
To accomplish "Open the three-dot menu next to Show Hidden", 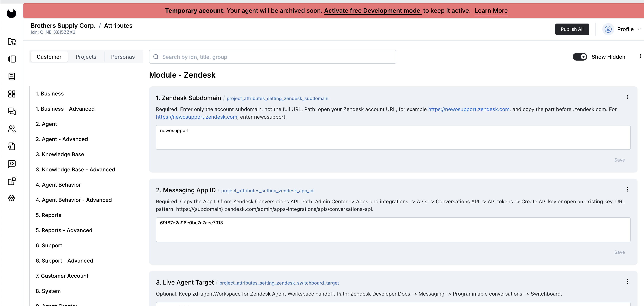I will coord(640,56).
